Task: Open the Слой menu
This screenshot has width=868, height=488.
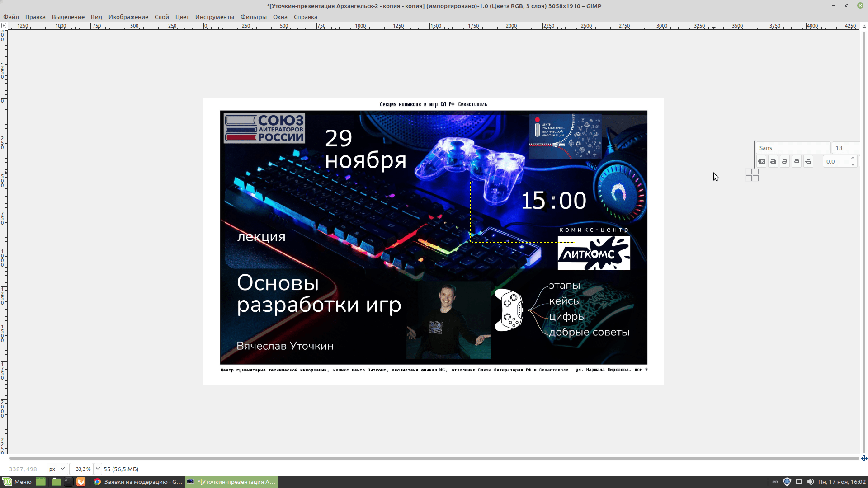Action: tap(161, 17)
